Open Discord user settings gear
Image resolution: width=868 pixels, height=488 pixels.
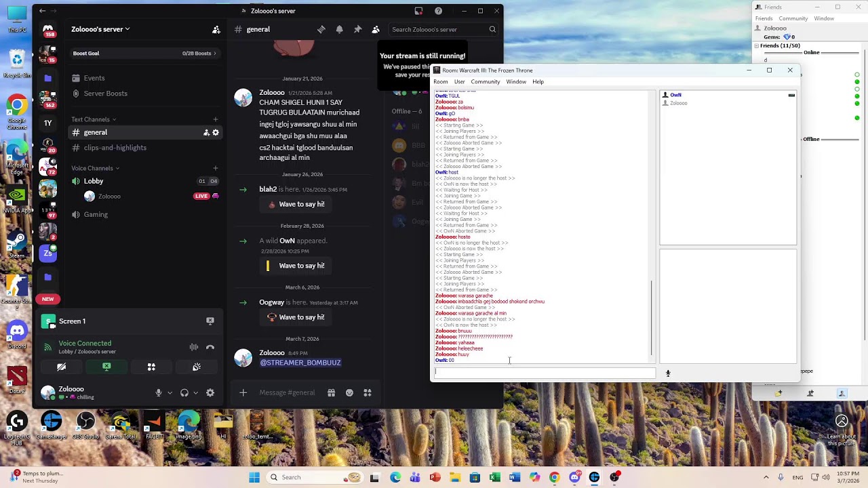(x=210, y=392)
